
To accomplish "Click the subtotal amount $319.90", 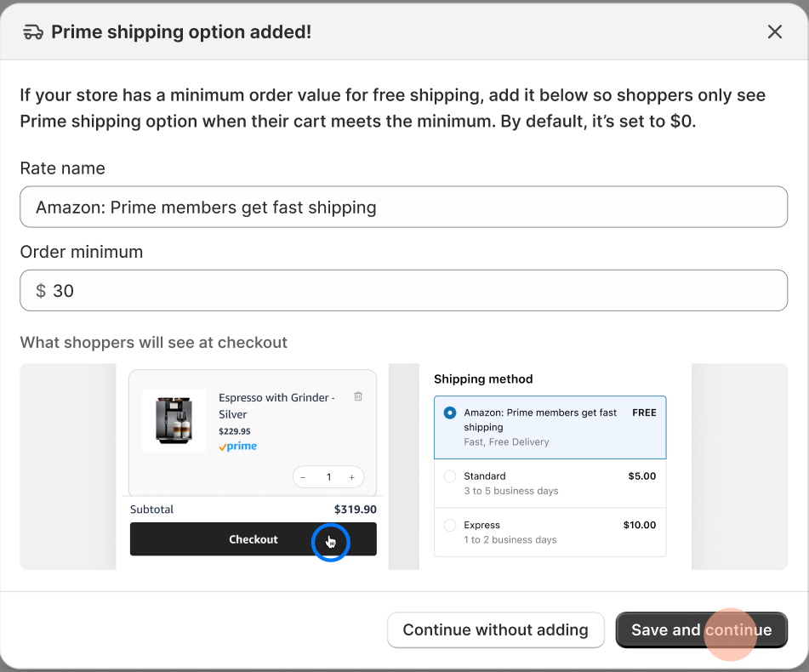I will click(356, 510).
